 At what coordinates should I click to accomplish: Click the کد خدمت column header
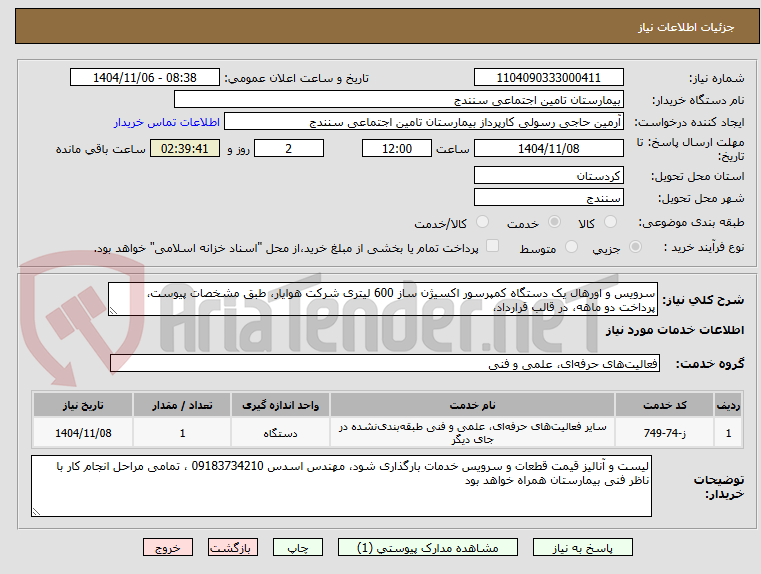point(664,405)
